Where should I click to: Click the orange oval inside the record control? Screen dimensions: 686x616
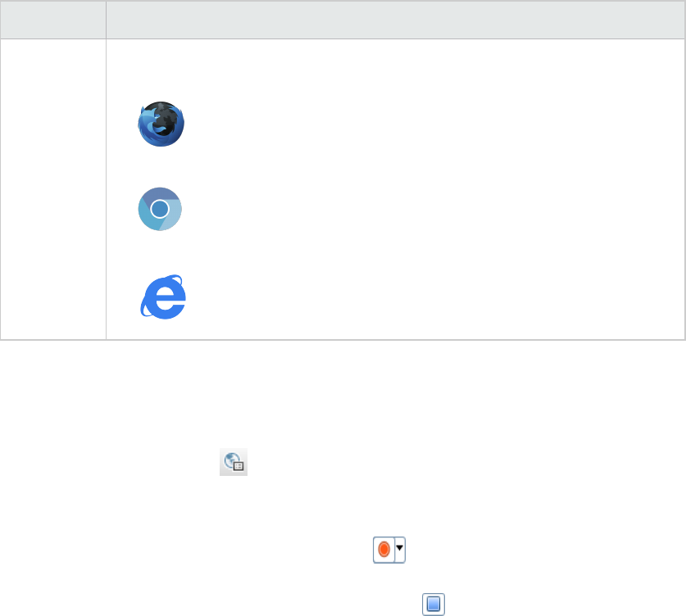384,549
